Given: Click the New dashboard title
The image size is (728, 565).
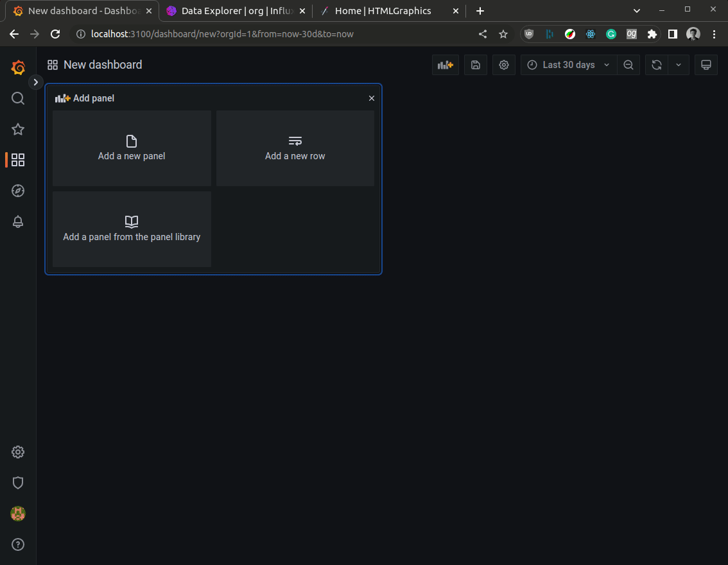Looking at the screenshot, I should [x=103, y=65].
